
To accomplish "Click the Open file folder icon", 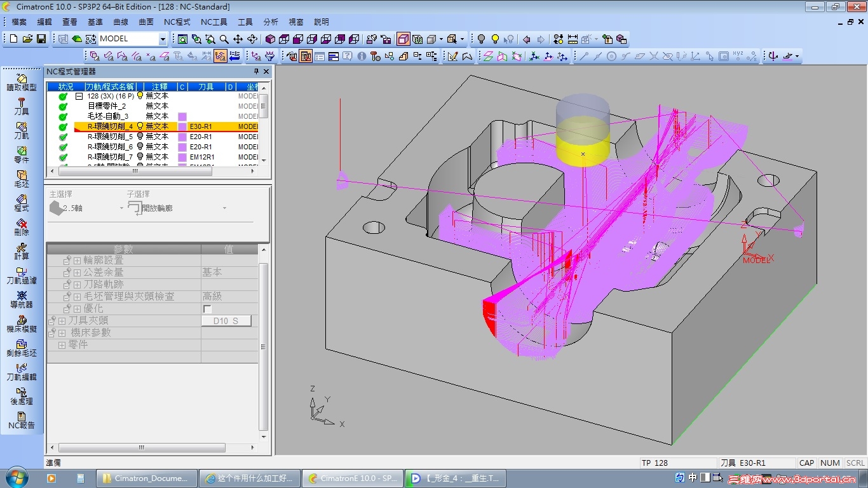I will pyautogui.click(x=27, y=39).
